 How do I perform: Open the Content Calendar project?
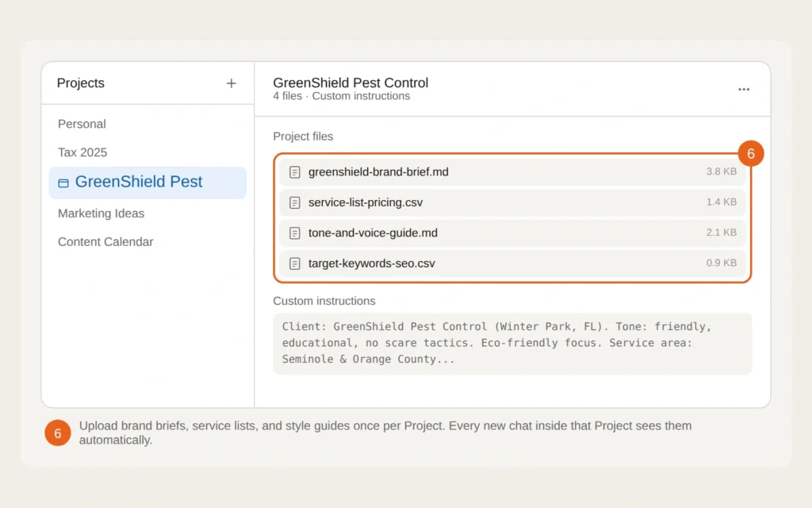coord(105,242)
